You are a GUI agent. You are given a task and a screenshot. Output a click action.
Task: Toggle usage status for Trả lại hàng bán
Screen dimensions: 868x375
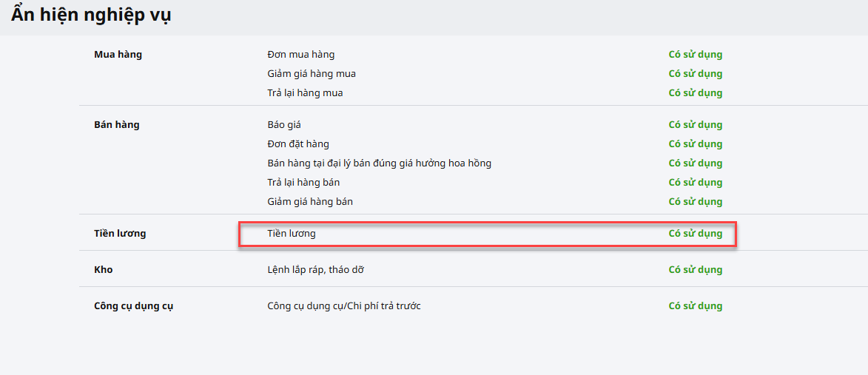click(695, 183)
